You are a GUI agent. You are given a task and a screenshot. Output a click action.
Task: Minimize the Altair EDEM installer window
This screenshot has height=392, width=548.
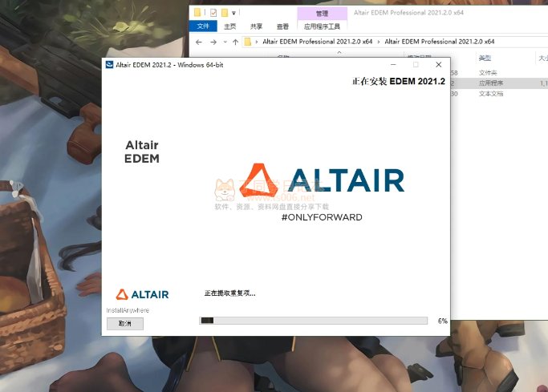(393, 65)
